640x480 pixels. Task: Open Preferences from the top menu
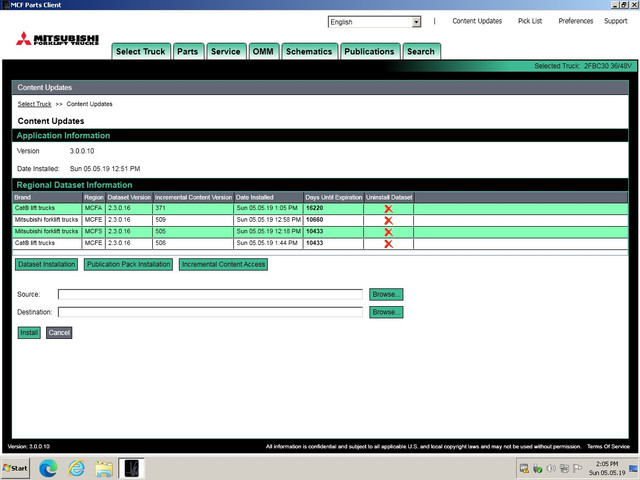pyautogui.click(x=576, y=21)
